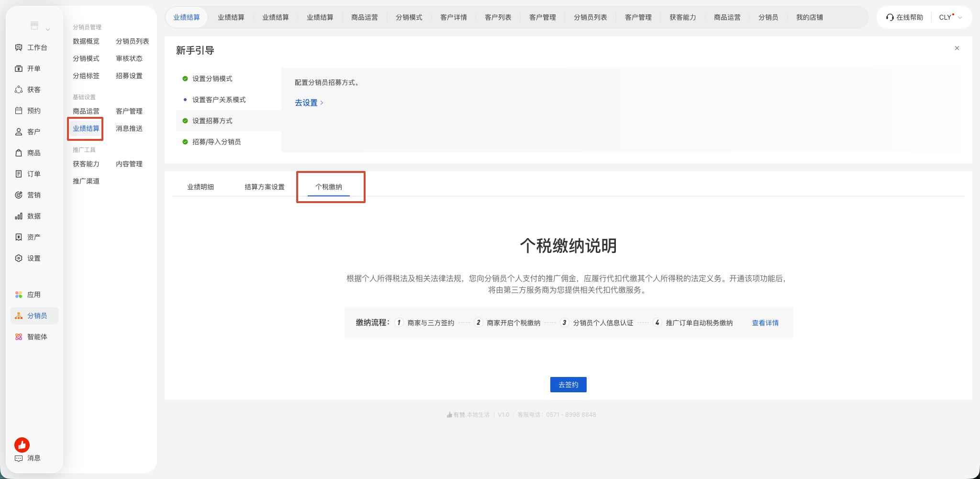The image size is (980, 479).
Task: Open 消息推送 in the submenu
Action: click(129, 128)
